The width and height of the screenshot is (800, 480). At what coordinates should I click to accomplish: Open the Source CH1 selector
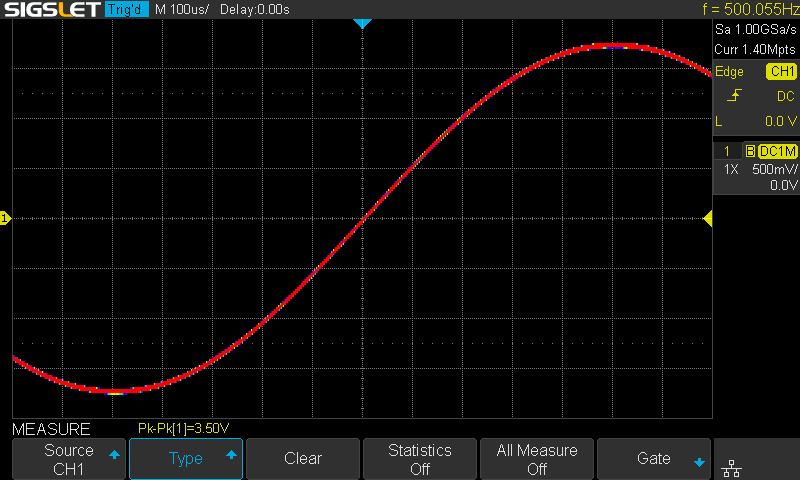point(69,459)
